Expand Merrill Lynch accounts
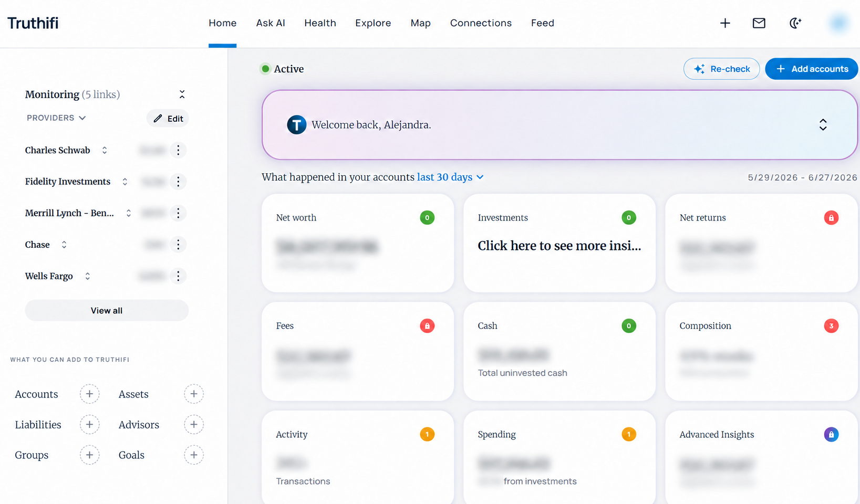 pyautogui.click(x=129, y=213)
